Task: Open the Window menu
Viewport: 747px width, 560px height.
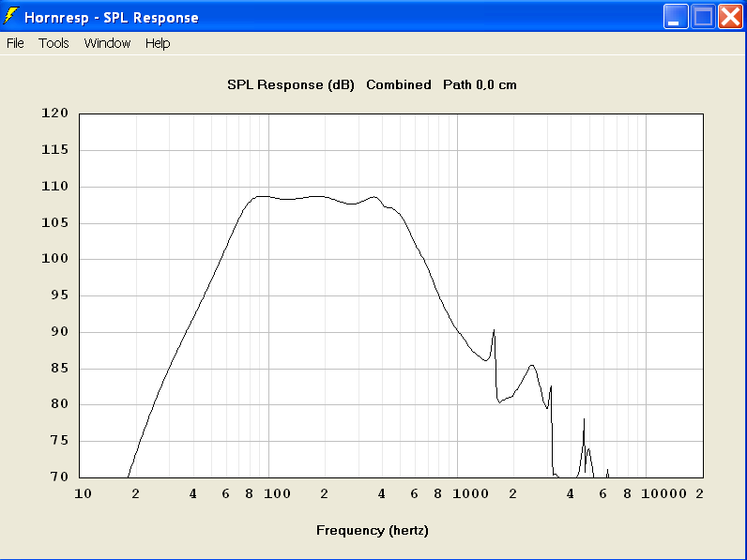Action: [107, 43]
